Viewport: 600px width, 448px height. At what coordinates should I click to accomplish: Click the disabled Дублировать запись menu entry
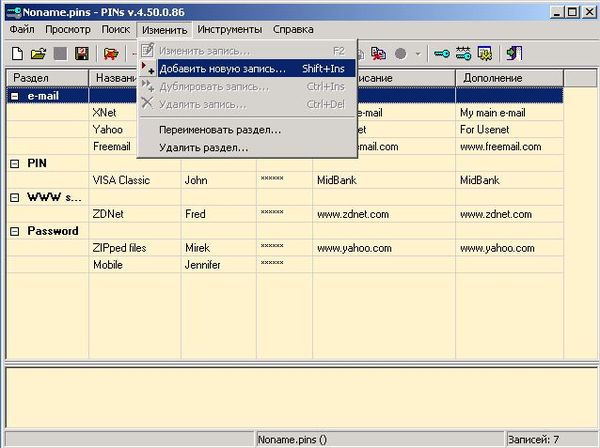248,87
